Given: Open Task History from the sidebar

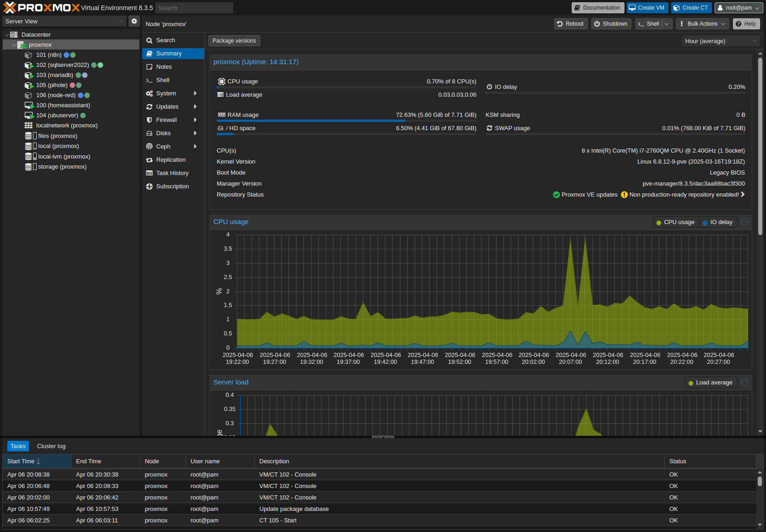Looking at the screenshot, I should pyautogui.click(x=172, y=173).
